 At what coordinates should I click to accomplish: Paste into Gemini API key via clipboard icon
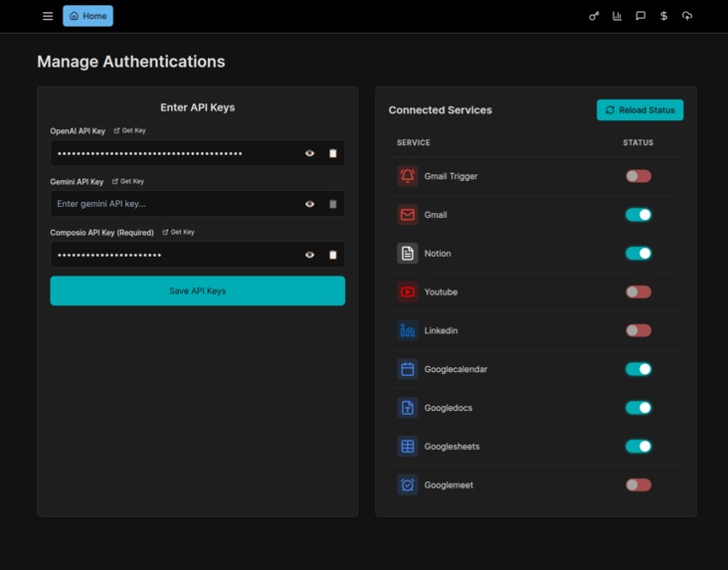point(333,204)
